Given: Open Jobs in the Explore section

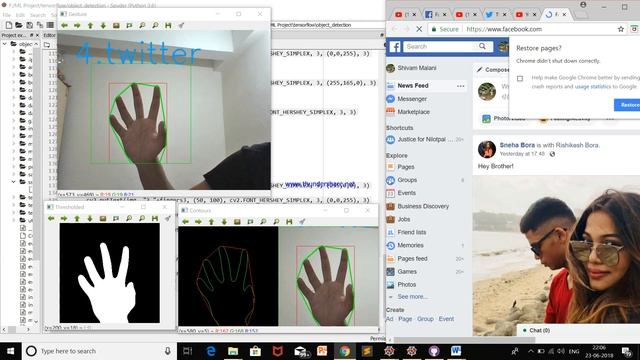Looking at the screenshot, I should [404, 219].
